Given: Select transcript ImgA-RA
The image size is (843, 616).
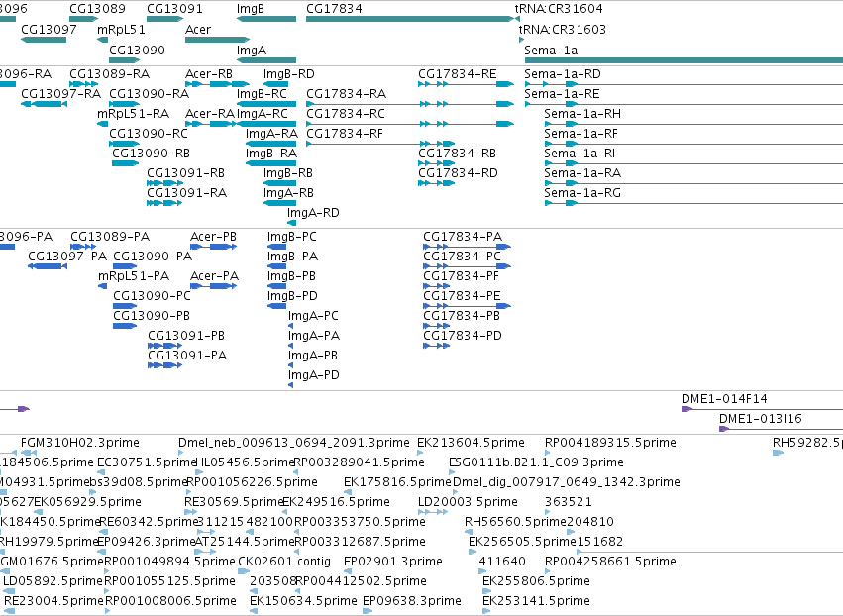Looking at the screenshot, I should tap(271, 134).
